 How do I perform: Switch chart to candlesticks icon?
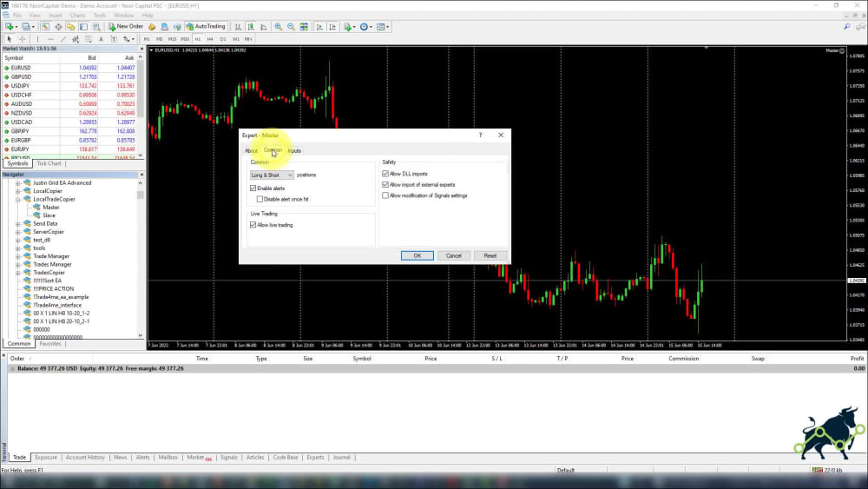[x=251, y=27]
